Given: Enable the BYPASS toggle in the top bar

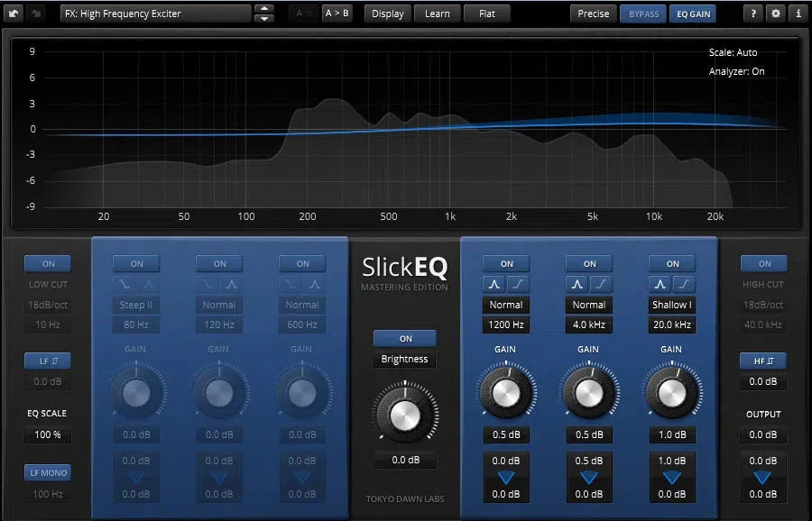Looking at the screenshot, I should click(x=642, y=14).
